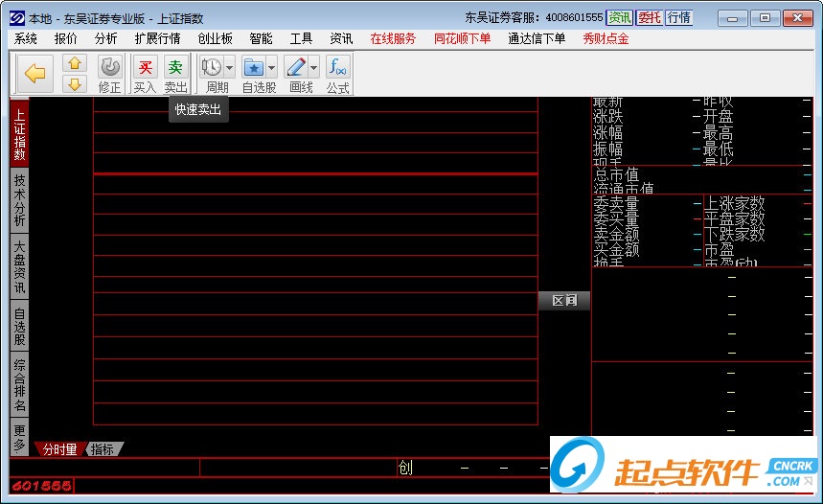Image resolution: width=823 pixels, height=504 pixels.
Task: Click the yellow back arrow button
Action: (x=35, y=74)
